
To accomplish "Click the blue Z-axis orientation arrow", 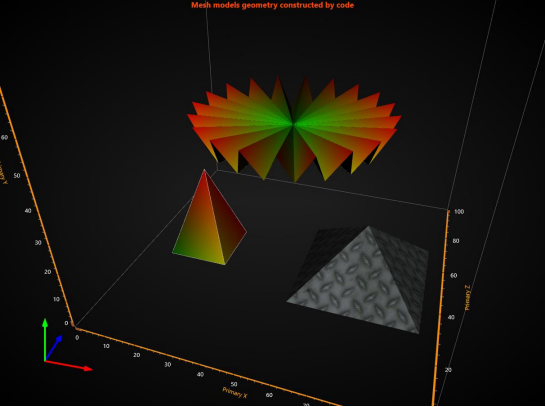I will click(x=54, y=347).
